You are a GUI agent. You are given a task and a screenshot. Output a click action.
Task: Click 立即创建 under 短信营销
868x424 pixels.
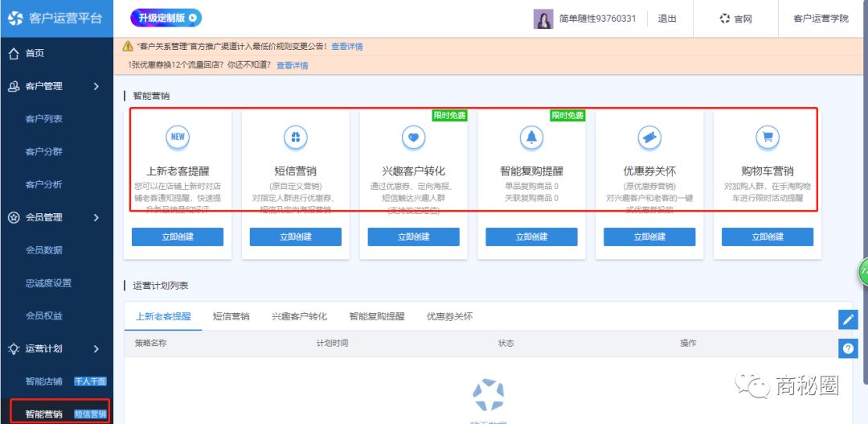pyautogui.click(x=296, y=237)
